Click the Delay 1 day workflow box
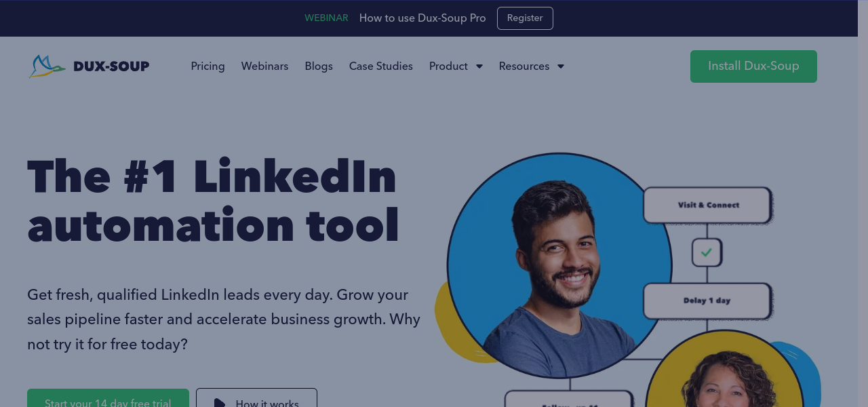The image size is (868, 407). click(707, 301)
